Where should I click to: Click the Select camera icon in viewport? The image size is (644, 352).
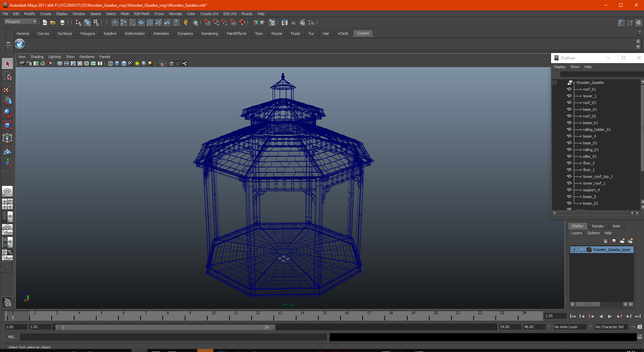click(22, 63)
